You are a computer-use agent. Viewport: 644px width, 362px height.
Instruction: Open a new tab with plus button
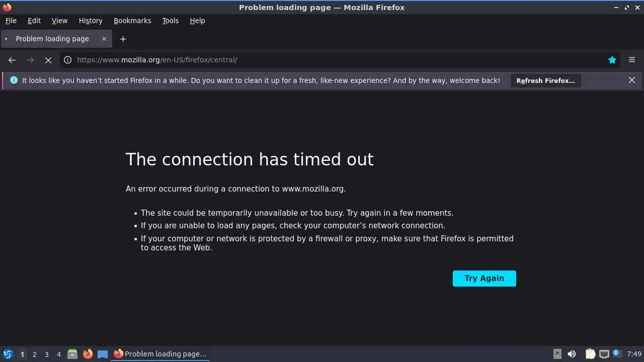(x=123, y=39)
